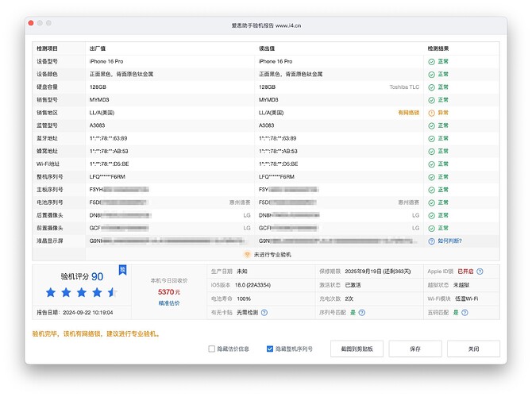Click green check icon in 蜂窝地址 row

point(431,152)
